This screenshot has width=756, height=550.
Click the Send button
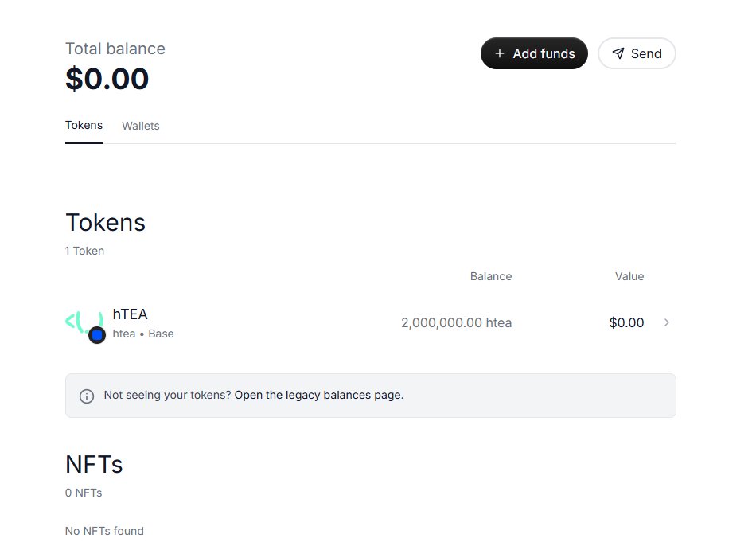[637, 53]
